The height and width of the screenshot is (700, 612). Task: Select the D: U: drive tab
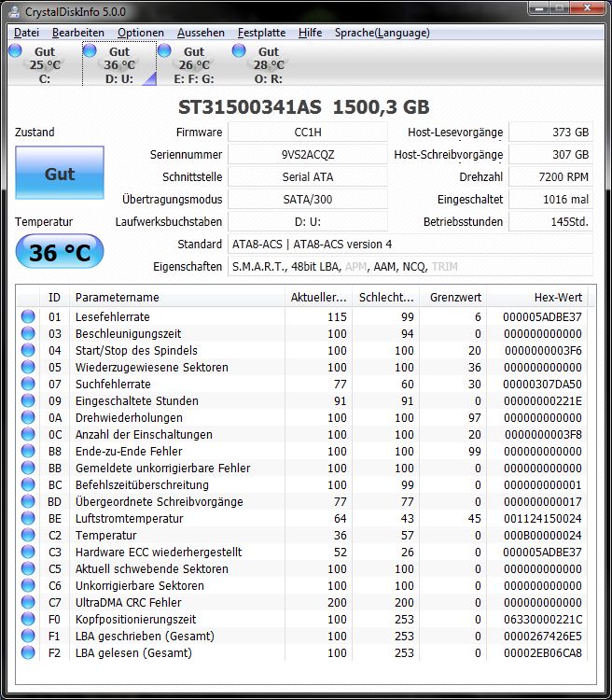[x=119, y=64]
